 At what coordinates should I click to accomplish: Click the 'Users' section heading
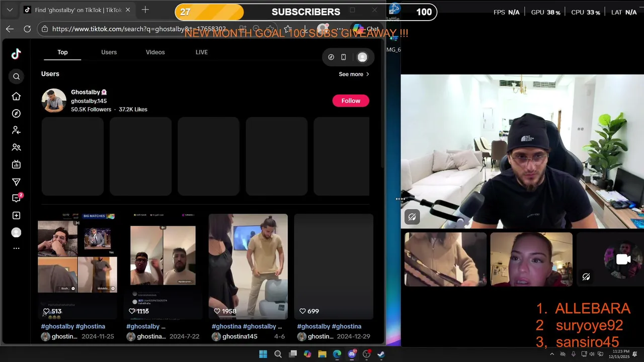coord(50,74)
